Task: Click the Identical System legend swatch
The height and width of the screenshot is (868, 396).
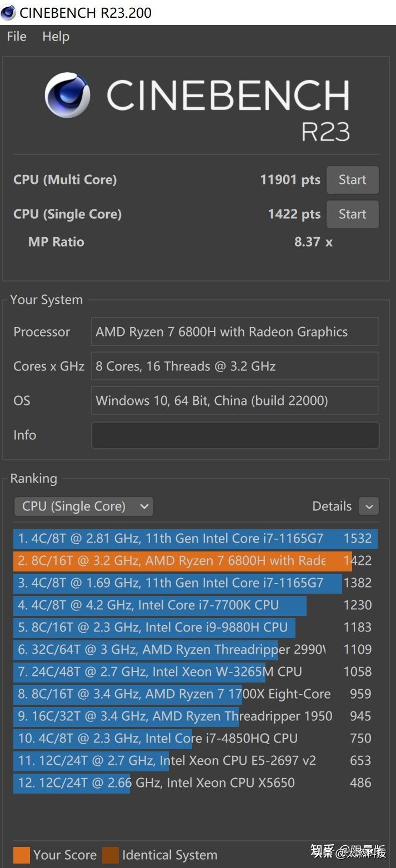Action: click(x=110, y=855)
